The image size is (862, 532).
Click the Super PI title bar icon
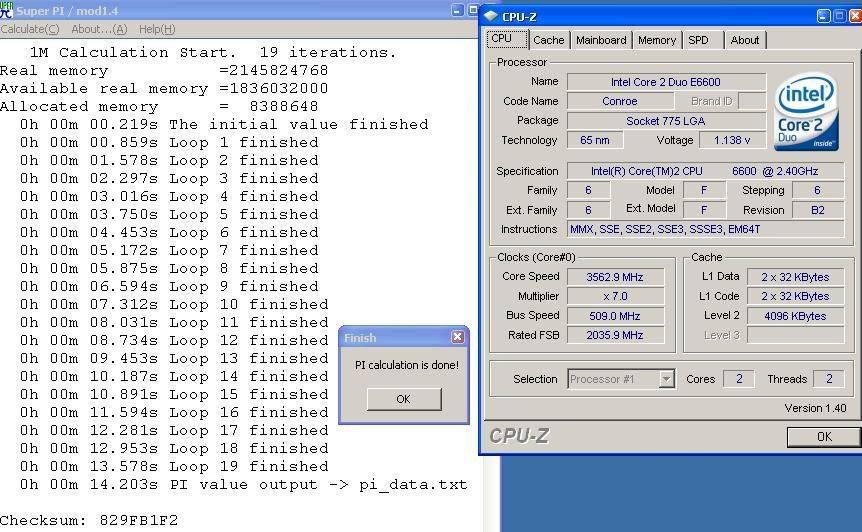coord(6,10)
